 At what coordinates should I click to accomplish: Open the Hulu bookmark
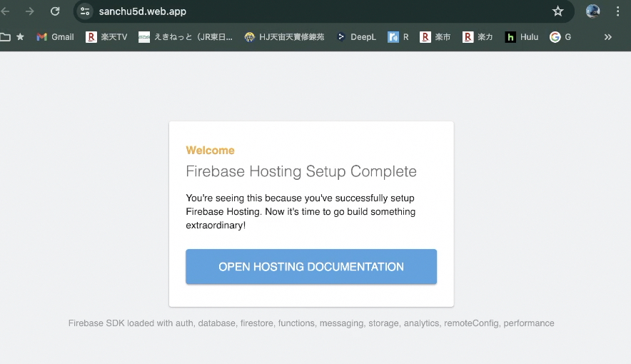click(x=522, y=37)
